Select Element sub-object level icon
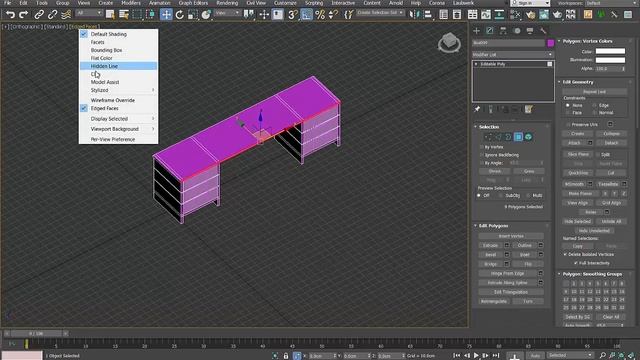This screenshot has width=640, height=360. [x=528, y=137]
